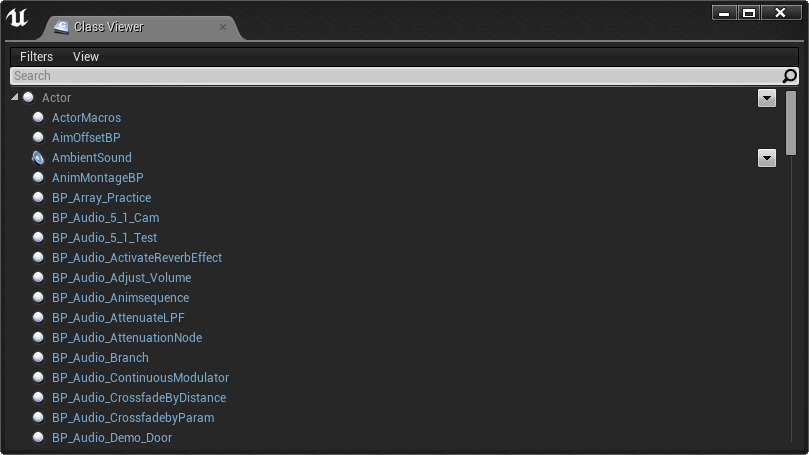This screenshot has width=809, height=455.
Task: Select the BP_Audio_Branch class
Action: [x=100, y=358]
